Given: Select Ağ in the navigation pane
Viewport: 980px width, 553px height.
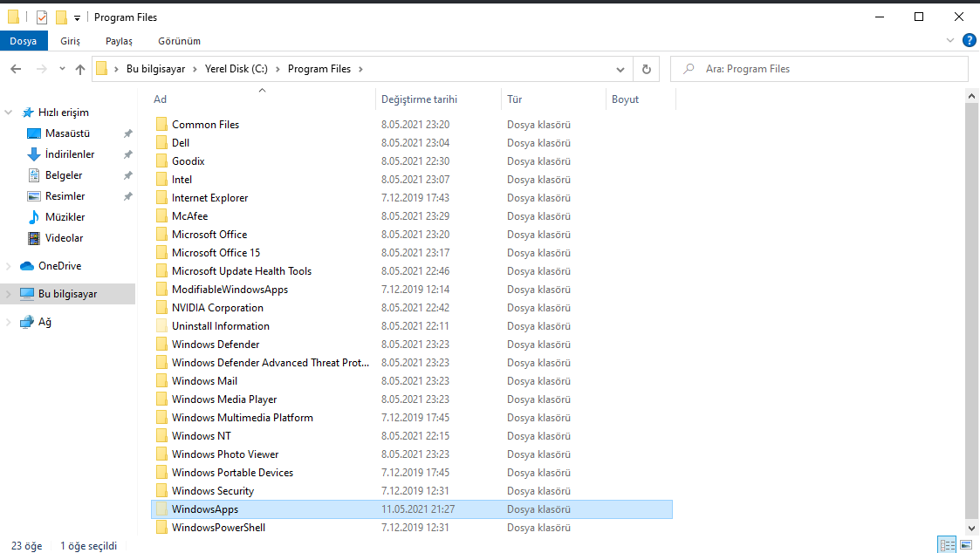Looking at the screenshot, I should coord(45,322).
